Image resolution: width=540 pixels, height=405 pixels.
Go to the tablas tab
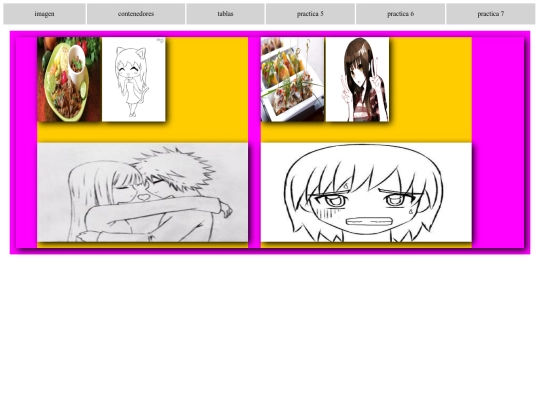point(225,14)
